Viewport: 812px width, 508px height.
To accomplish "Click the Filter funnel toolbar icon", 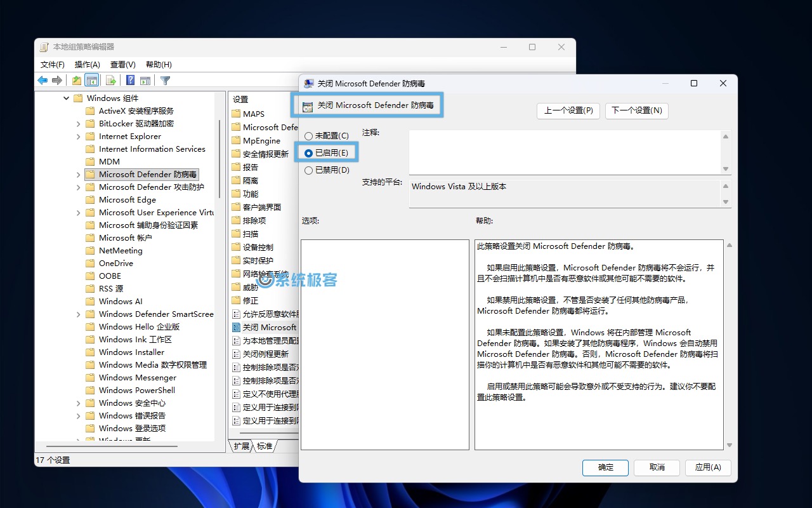I will (x=165, y=80).
